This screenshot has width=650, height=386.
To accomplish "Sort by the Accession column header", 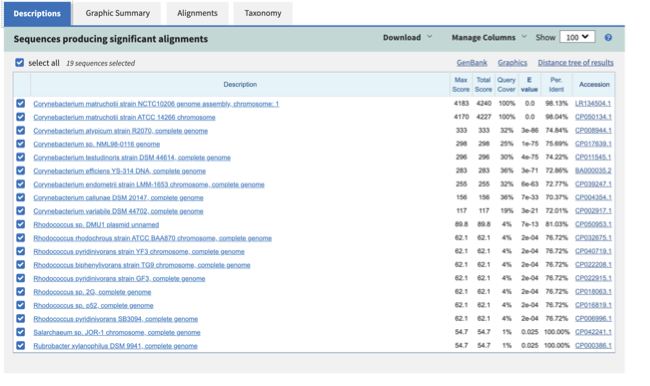I will [594, 84].
